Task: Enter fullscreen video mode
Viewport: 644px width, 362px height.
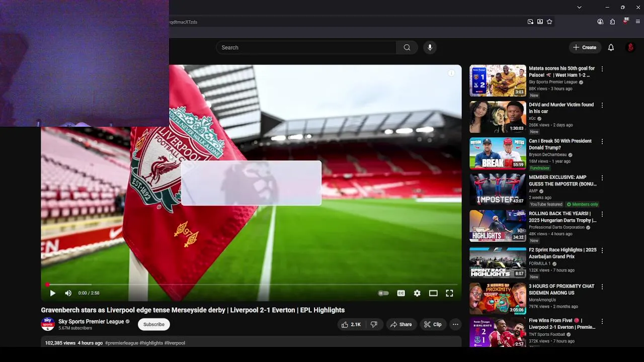Action: point(449,293)
